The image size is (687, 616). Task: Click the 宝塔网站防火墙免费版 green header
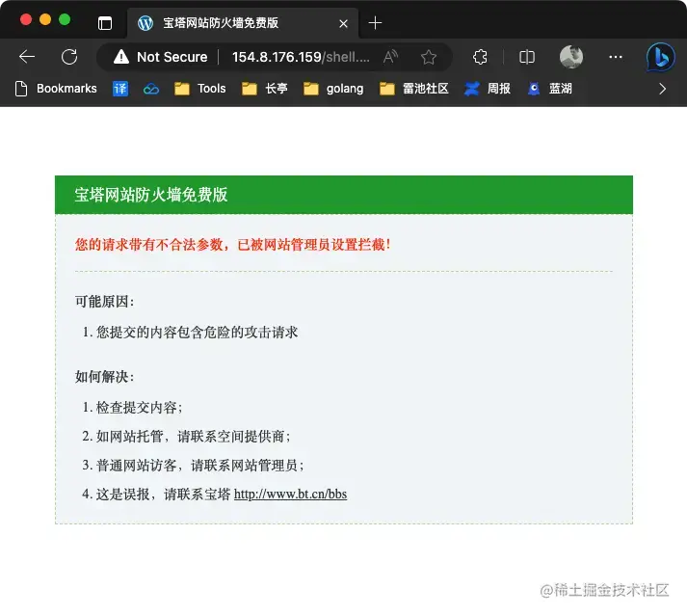[343, 195]
